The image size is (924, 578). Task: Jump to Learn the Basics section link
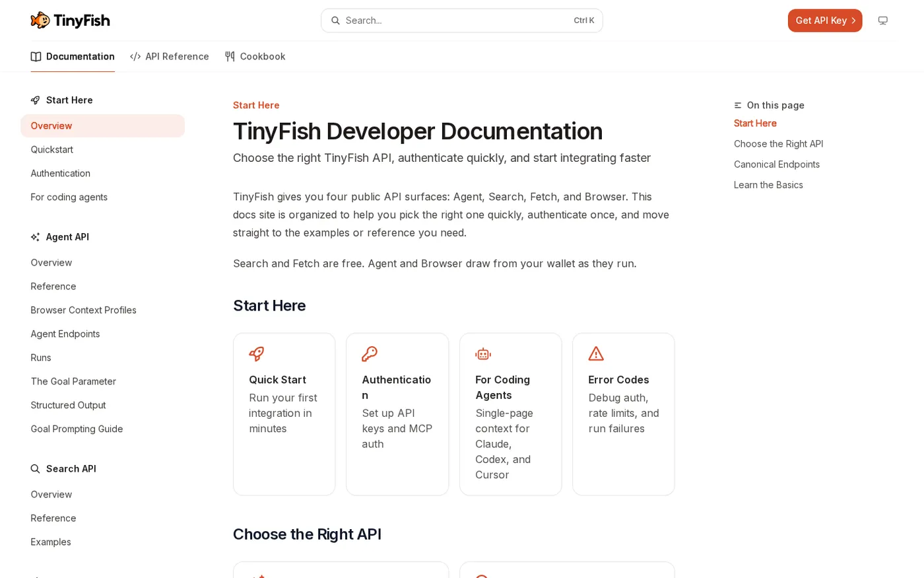[768, 185]
